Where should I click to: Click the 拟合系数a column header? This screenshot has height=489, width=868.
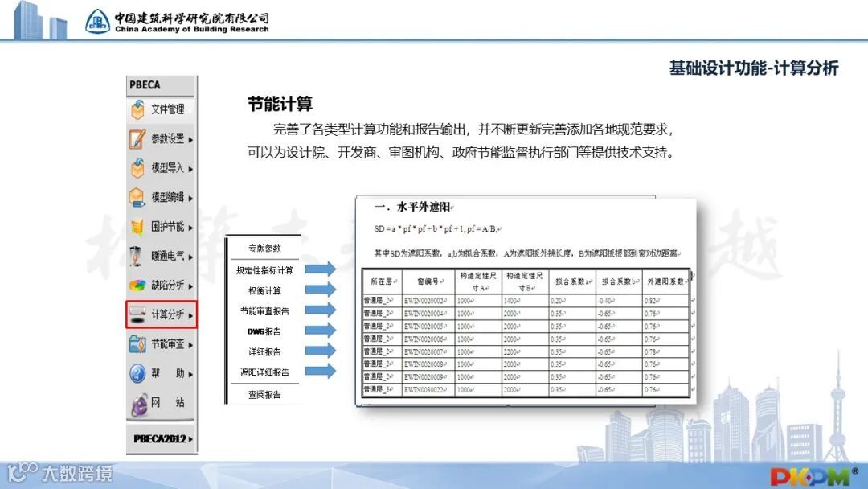point(572,281)
